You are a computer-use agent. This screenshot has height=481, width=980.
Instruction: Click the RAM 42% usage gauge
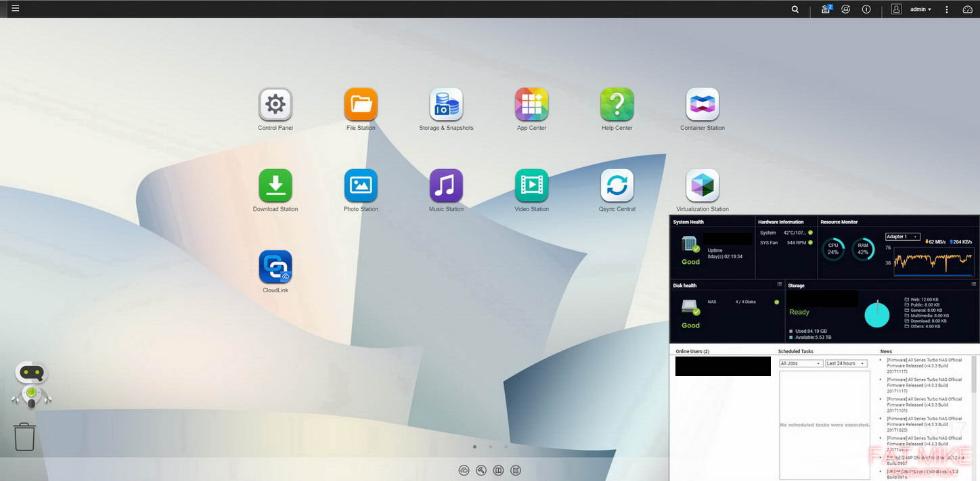tap(863, 249)
